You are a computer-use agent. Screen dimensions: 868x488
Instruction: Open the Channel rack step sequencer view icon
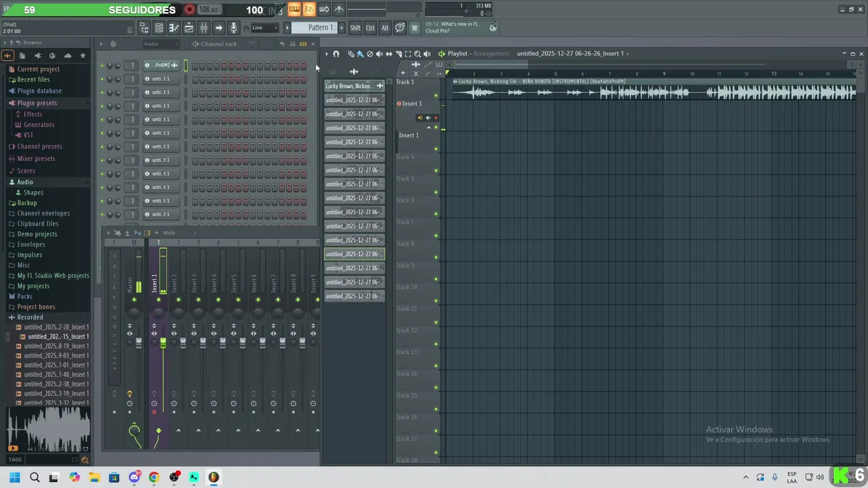(303, 44)
